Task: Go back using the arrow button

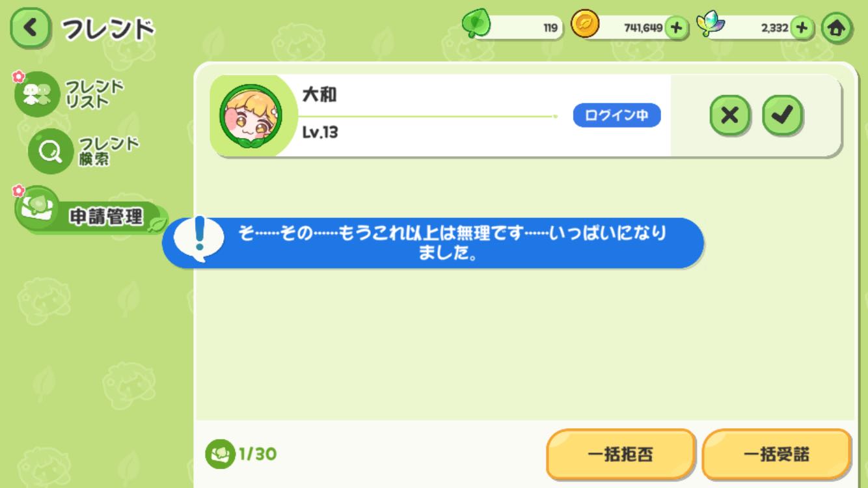Action: tap(30, 29)
